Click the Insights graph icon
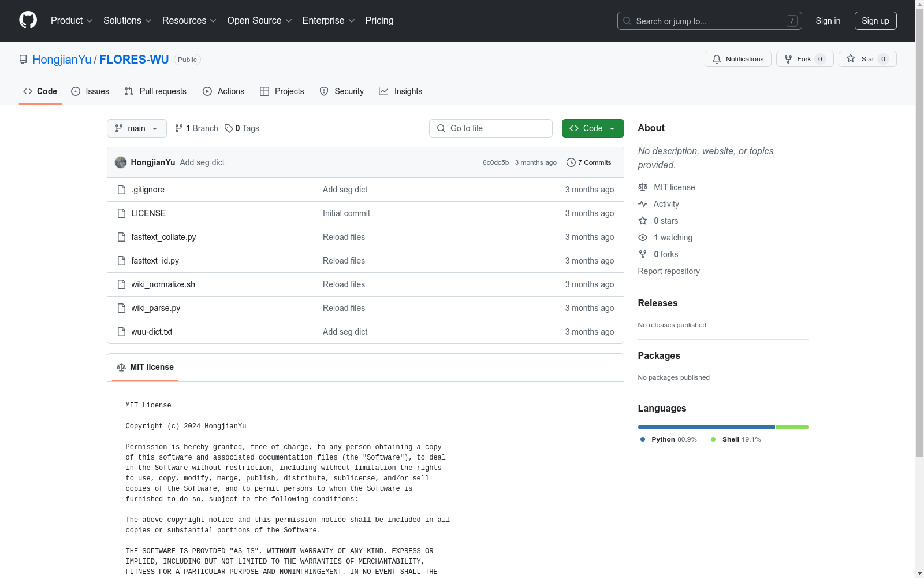The image size is (924, 578). (383, 91)
